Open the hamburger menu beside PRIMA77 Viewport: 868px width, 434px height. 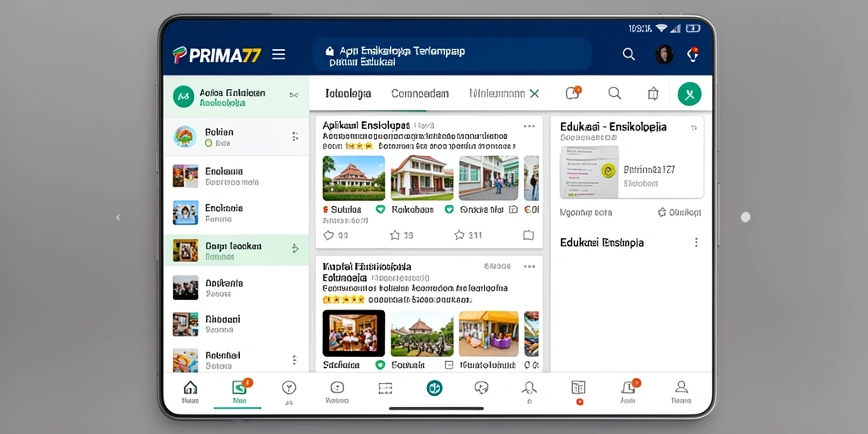pos(278,54)
